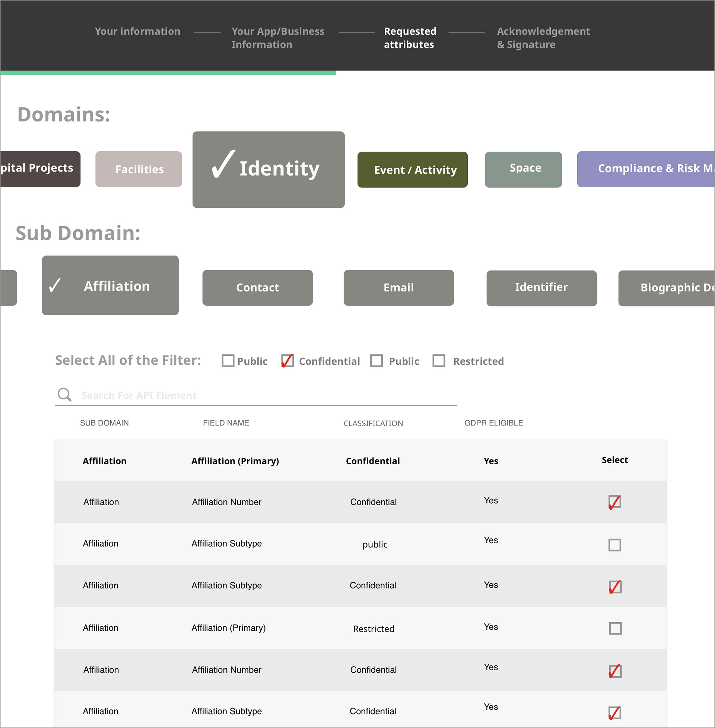715x728 pixels.
Task: Select the Identifier sub domain
Action: [541, 288]
